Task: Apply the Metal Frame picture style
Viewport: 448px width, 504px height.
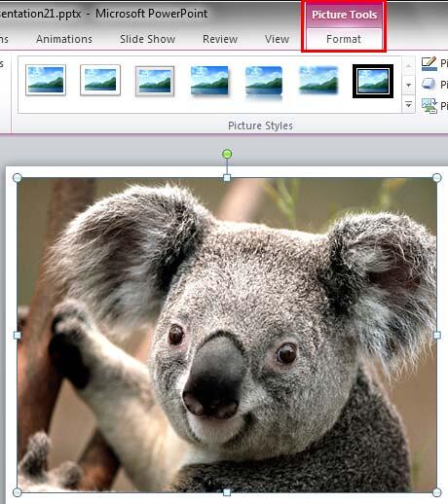Action: 155,81
